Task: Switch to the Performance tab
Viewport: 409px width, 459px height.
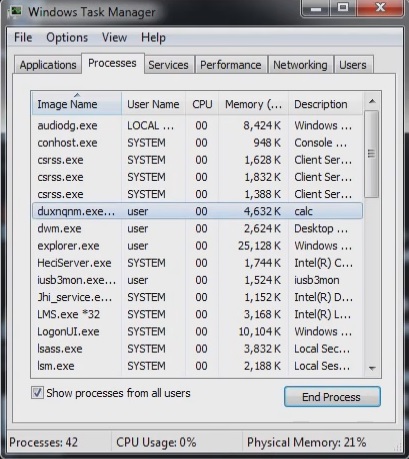Action: 231,65
